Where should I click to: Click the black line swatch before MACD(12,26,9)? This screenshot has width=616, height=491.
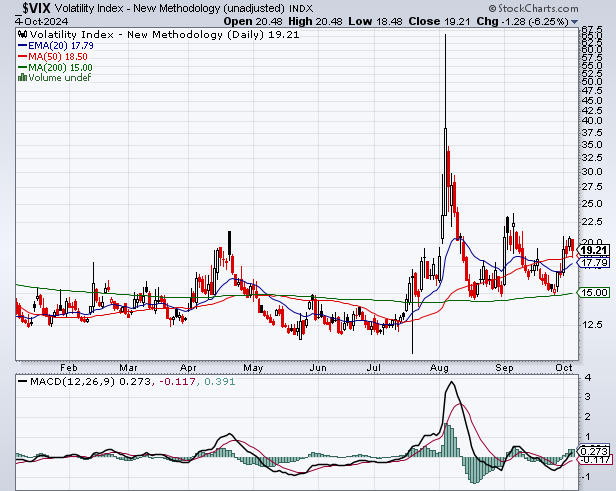point(23,381)
